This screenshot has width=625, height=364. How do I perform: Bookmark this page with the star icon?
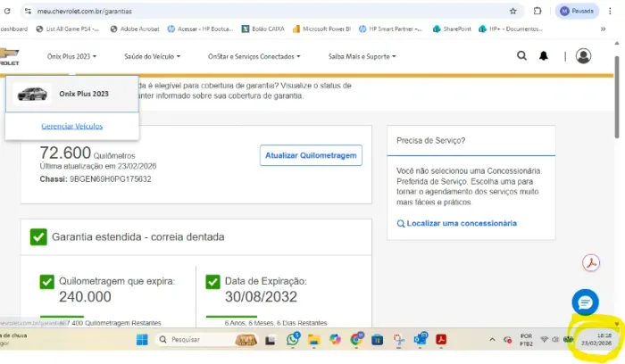tap(513, 11)
